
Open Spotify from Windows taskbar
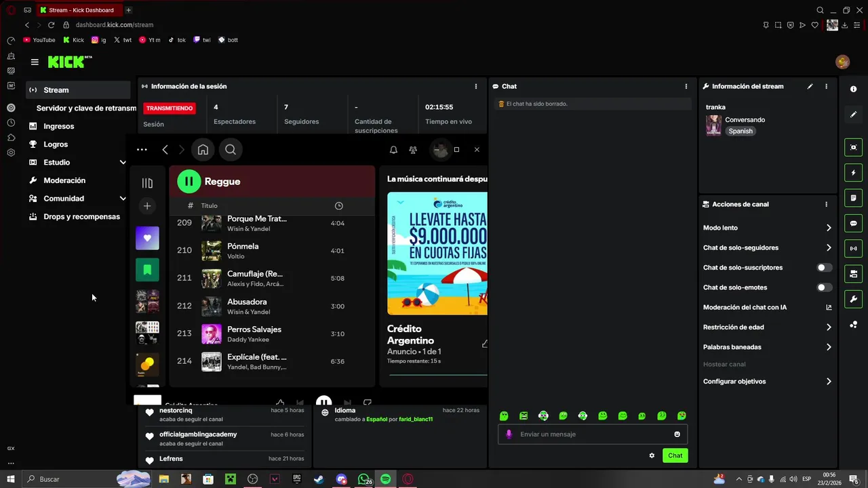tap(385, 479)
